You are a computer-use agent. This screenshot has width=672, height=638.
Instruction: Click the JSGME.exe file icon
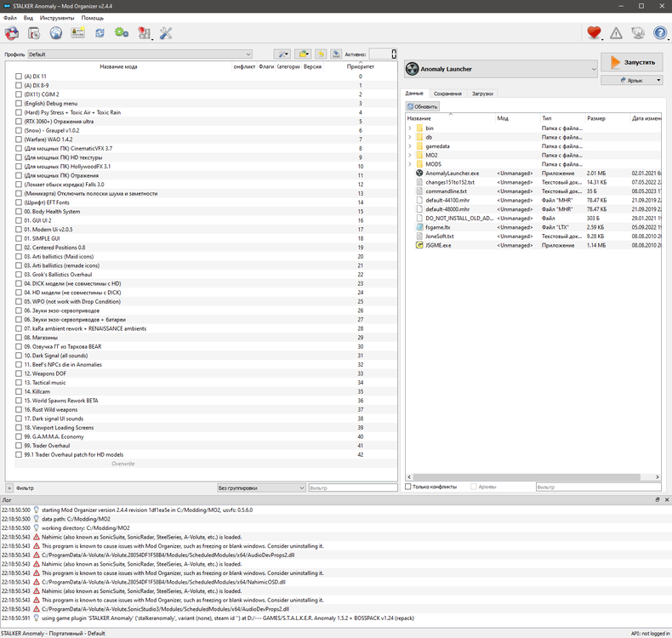point(419,245)
